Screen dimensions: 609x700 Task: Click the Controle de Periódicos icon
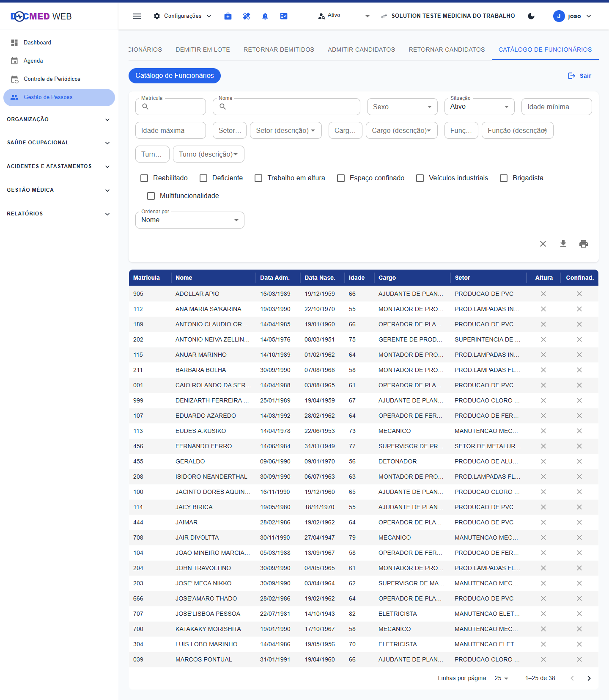(14, 79)
